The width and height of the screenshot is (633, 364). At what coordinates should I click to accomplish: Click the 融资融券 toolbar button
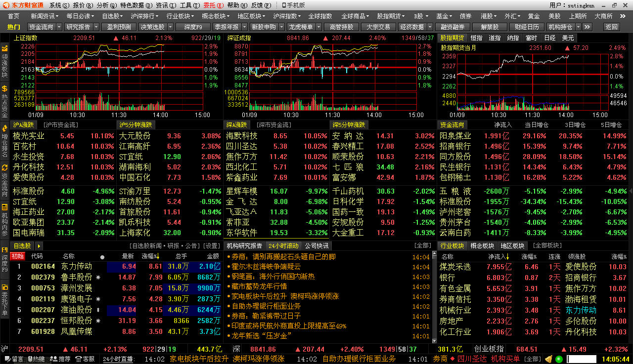click(x=452, y=27)
